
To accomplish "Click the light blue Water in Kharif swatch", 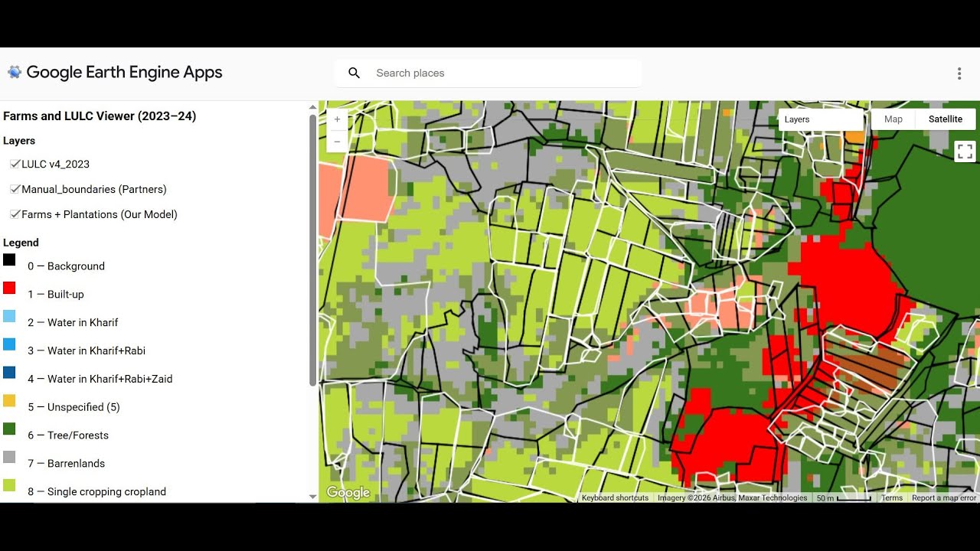I will point(9,316).
